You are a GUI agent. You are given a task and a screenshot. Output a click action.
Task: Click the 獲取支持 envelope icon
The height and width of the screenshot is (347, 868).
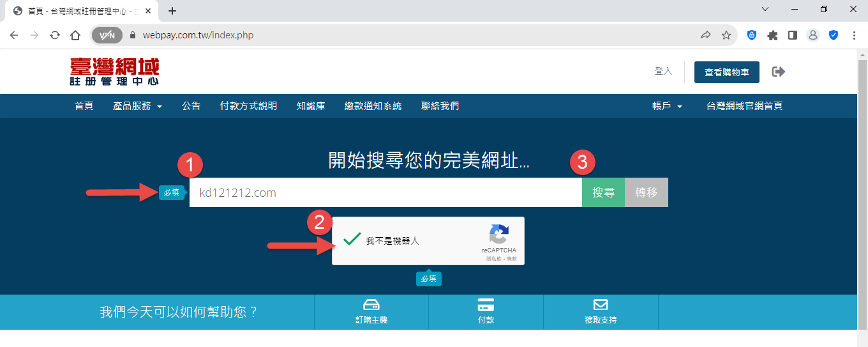pos(601,304)
